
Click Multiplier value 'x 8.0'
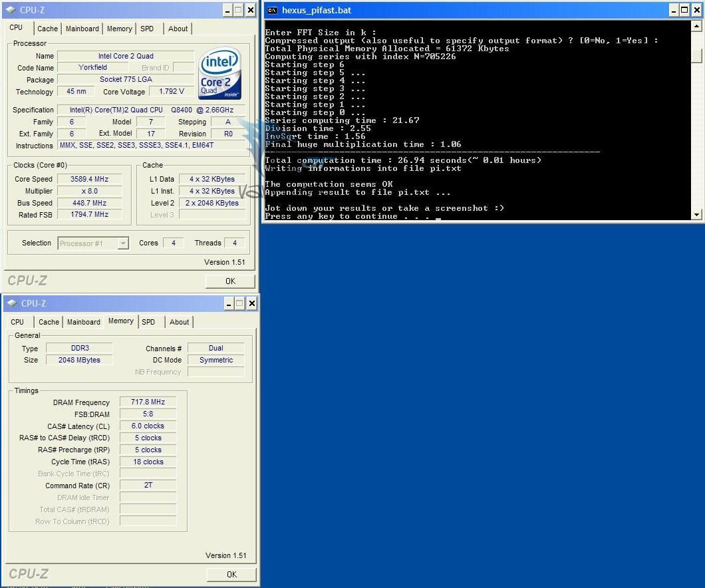click(x=90, y=191)
